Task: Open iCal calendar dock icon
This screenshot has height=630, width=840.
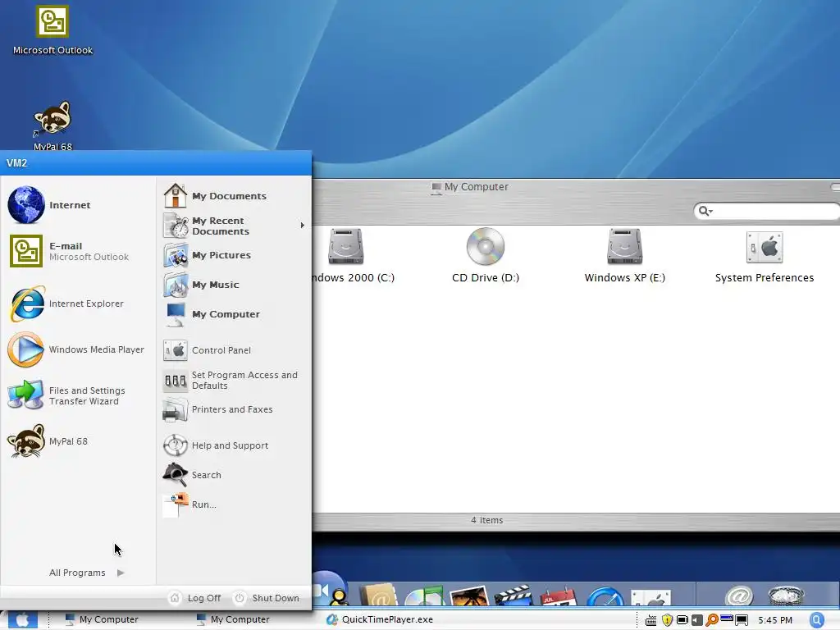Action: point(558,597)
